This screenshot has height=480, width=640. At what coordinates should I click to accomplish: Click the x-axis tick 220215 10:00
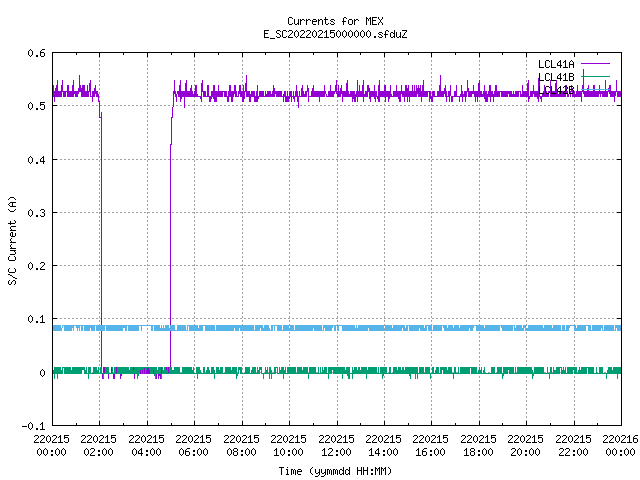click(288, 446)
